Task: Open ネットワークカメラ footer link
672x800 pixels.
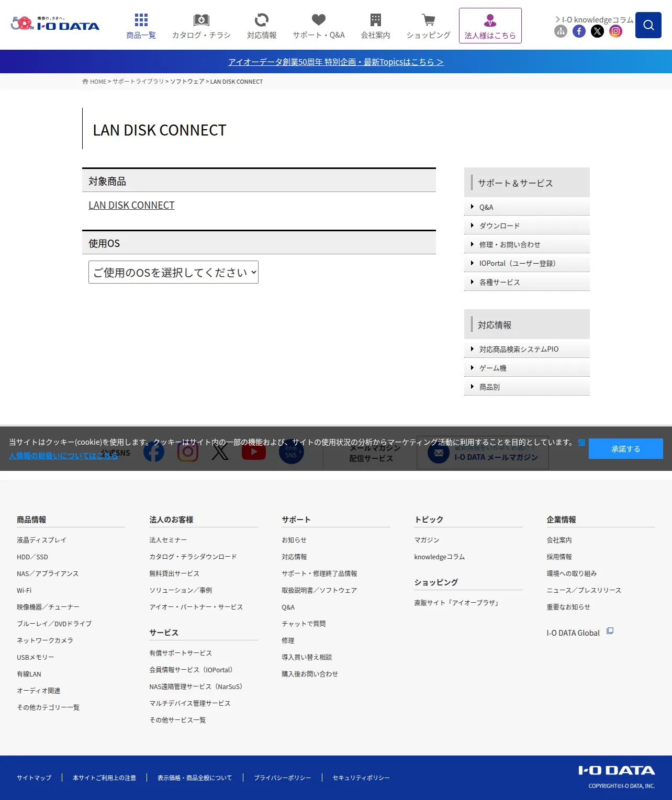Action: tap(45, 640)
